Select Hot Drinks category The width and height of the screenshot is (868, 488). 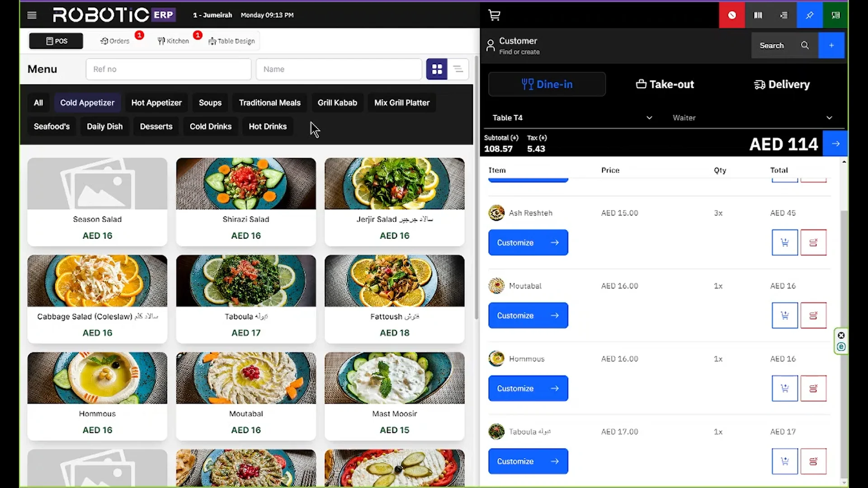tap(268, 127)
